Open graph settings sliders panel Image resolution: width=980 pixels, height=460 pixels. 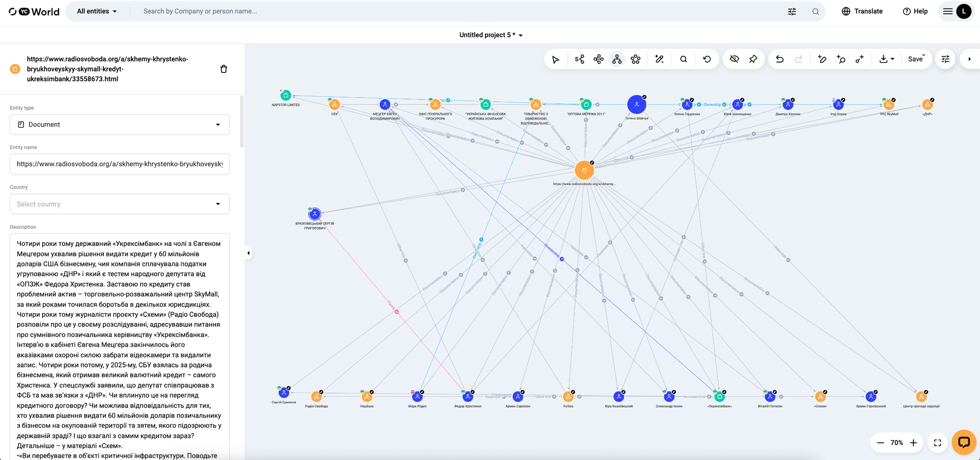946,59
